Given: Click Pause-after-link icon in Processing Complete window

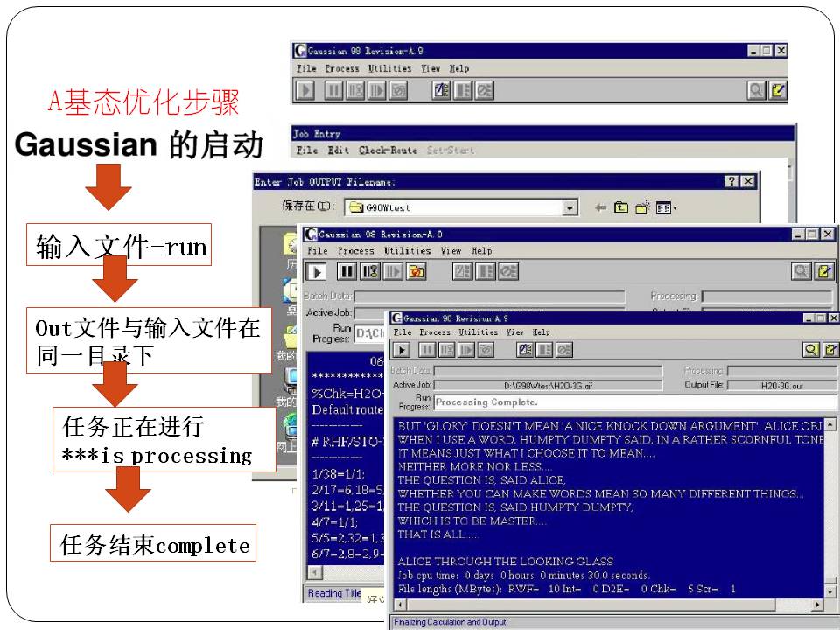Looking at the screenshot, I should pyautogui.click(x=446, y=350).
